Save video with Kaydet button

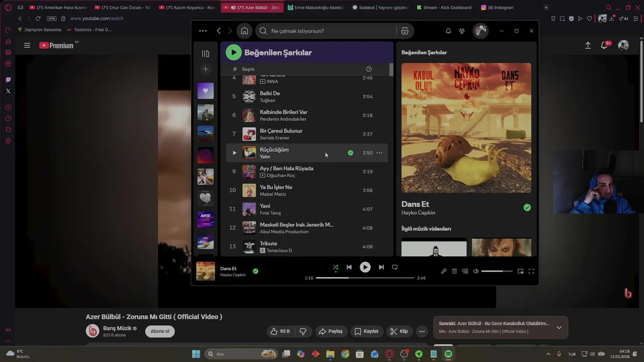point(366,331)
